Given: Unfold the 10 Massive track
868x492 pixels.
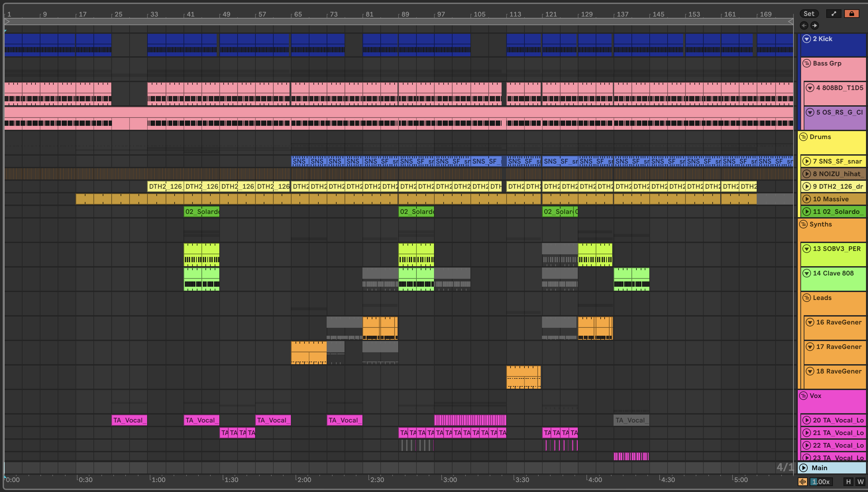Looking at the screenshot, I should point(806,199).
